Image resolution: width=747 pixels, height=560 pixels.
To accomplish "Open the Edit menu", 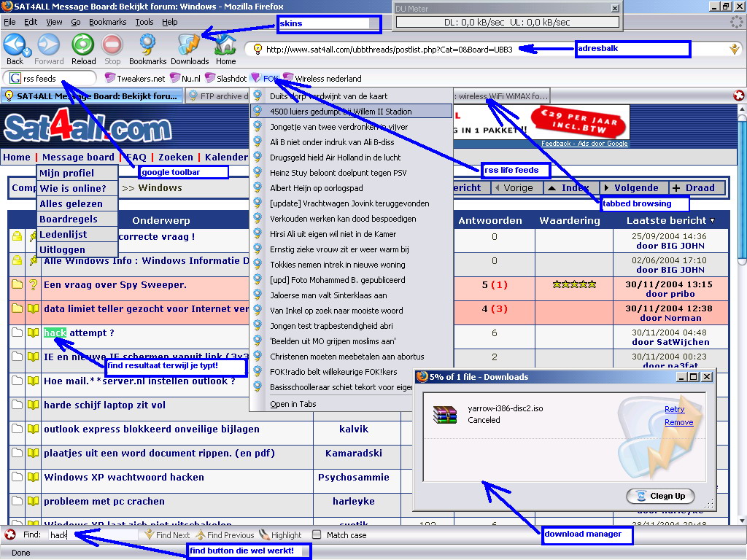I will 31,22.
